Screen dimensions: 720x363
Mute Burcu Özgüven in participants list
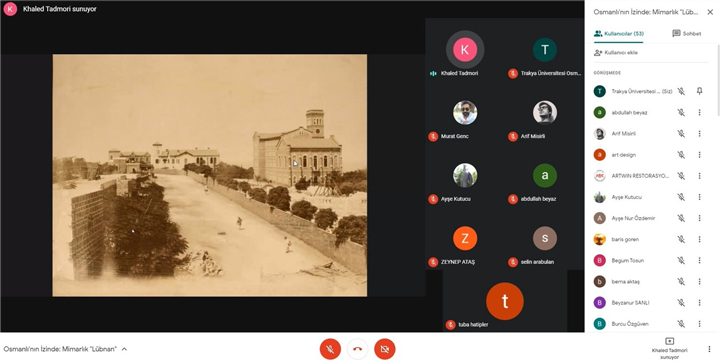[681, 324]
